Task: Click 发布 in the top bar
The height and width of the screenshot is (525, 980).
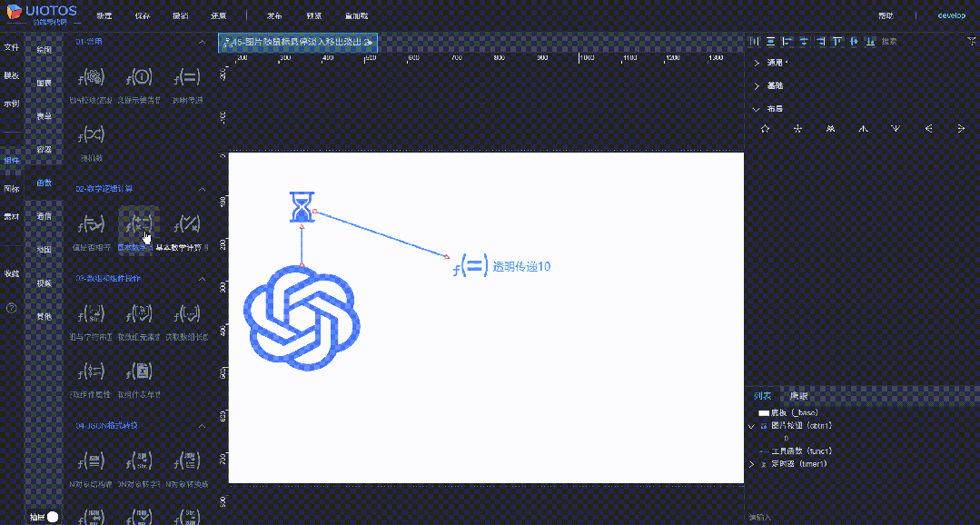Action: pyautogui.click(x=274, y=15)
